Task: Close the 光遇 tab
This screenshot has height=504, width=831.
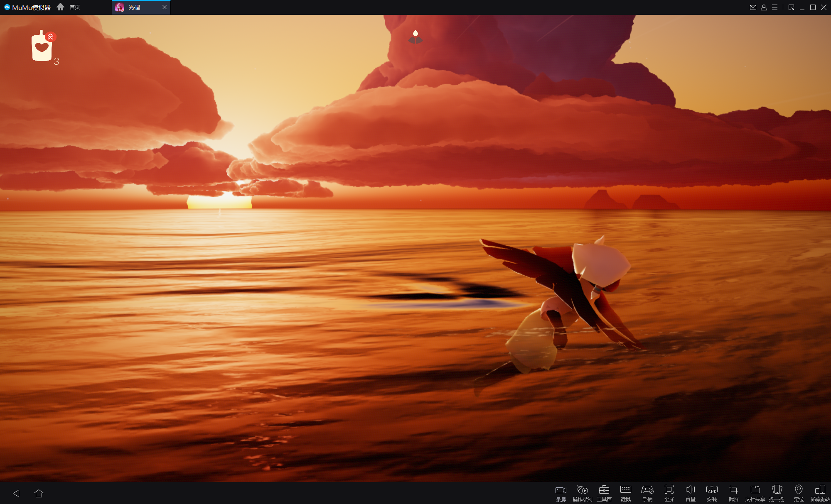Action: [165, 7]
